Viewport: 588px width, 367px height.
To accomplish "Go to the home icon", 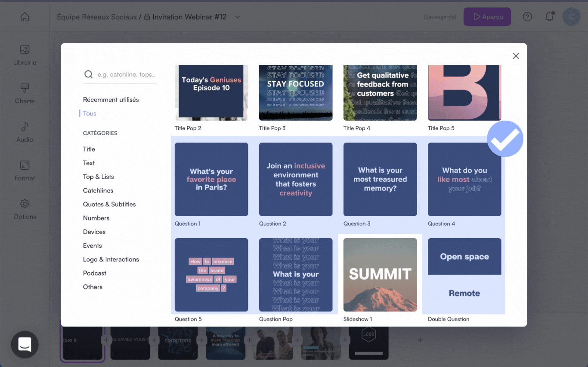I will [x=25, y=17].
